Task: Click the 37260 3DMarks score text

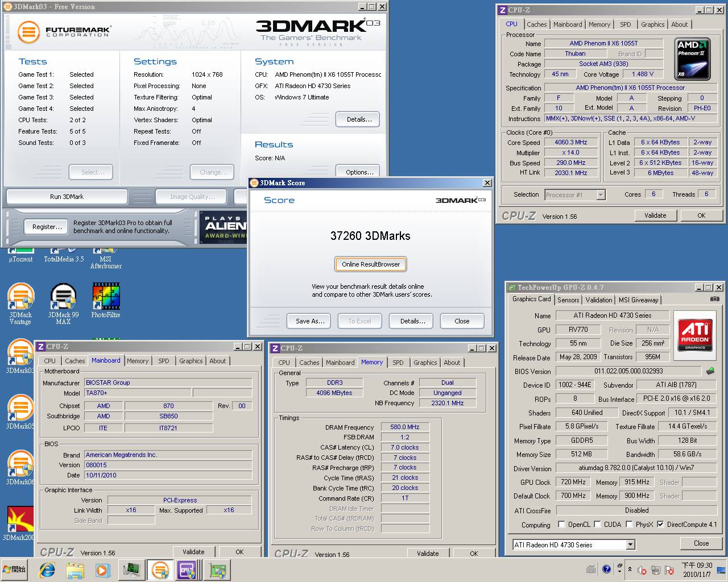Action: point(370,236)
